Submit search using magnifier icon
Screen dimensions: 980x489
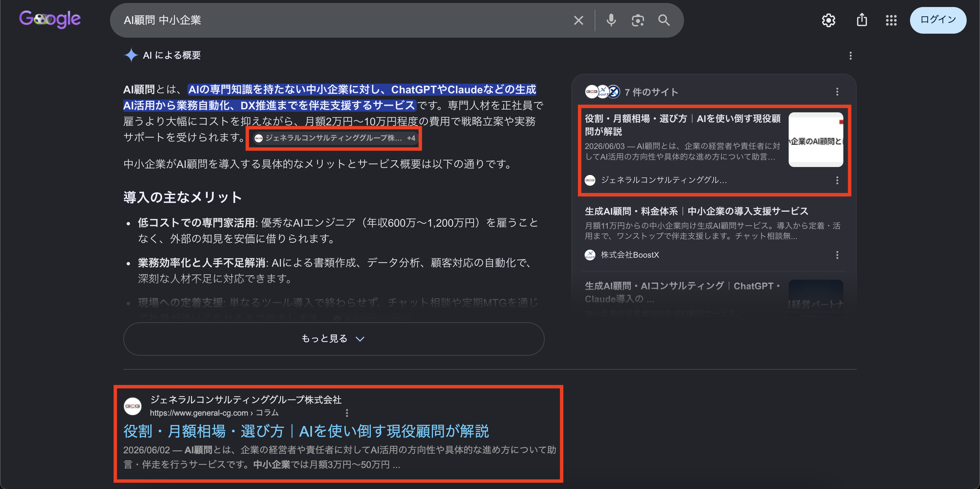point(664,20)
